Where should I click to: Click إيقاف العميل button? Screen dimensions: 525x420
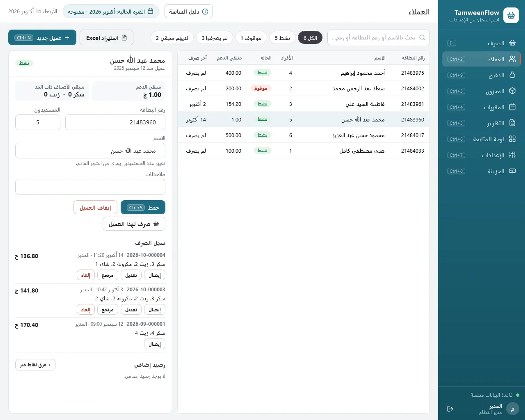coord(95,207)
